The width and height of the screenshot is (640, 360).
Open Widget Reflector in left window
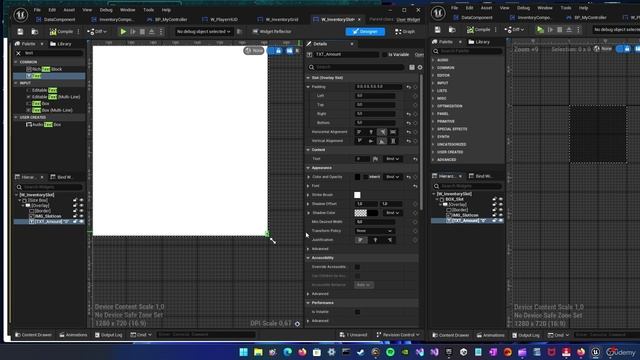(272, 31)
